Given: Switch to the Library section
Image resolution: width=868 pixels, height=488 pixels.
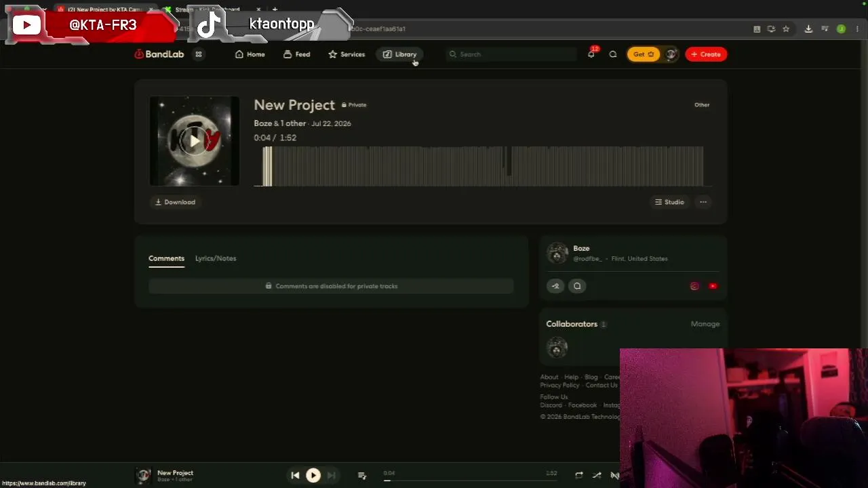Looking at the screenshot, I should [x=399, y=54].
